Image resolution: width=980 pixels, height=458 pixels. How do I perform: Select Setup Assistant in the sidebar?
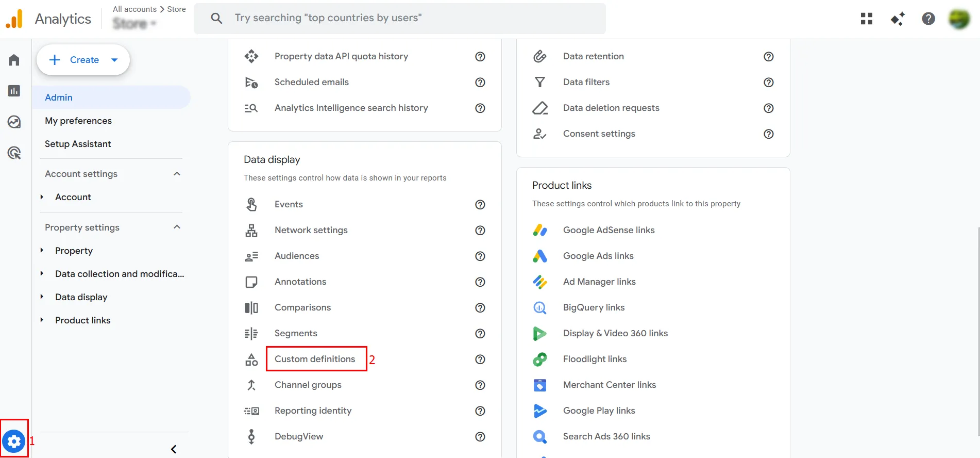[x=78, y=144]
